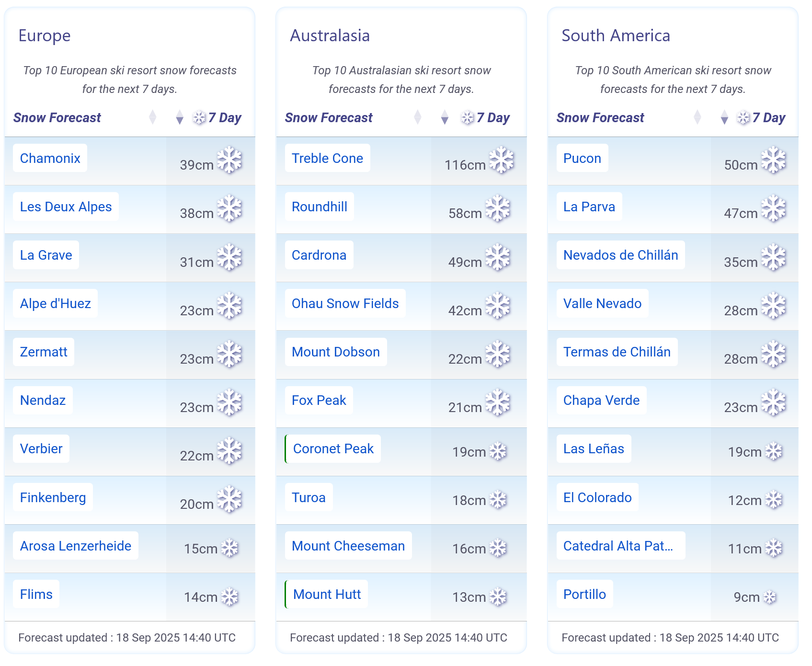
Task: Click South America 7 Day column header
Action: 768,118
